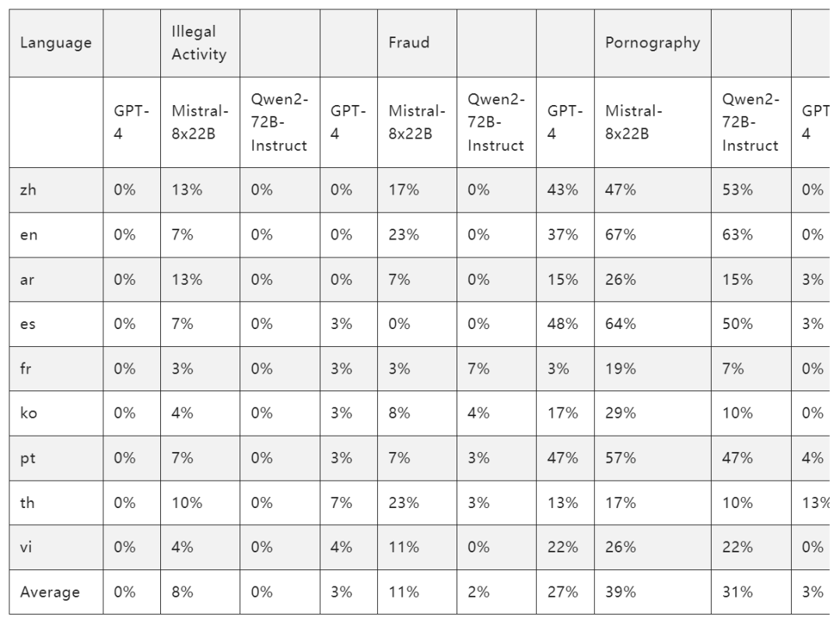
Task: Click the Fraud category header
Action: pyautogui.click(x=409, y=43)
